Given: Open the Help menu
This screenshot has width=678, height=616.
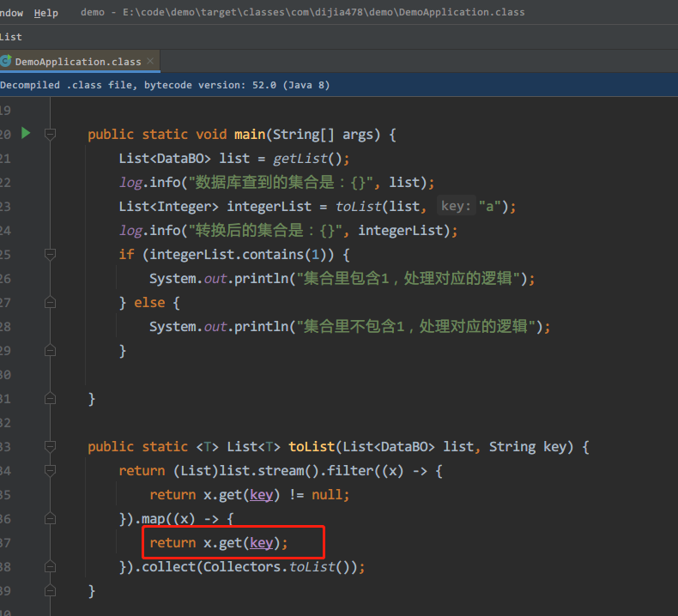Looking at the screenshot, I should (46, 13).
